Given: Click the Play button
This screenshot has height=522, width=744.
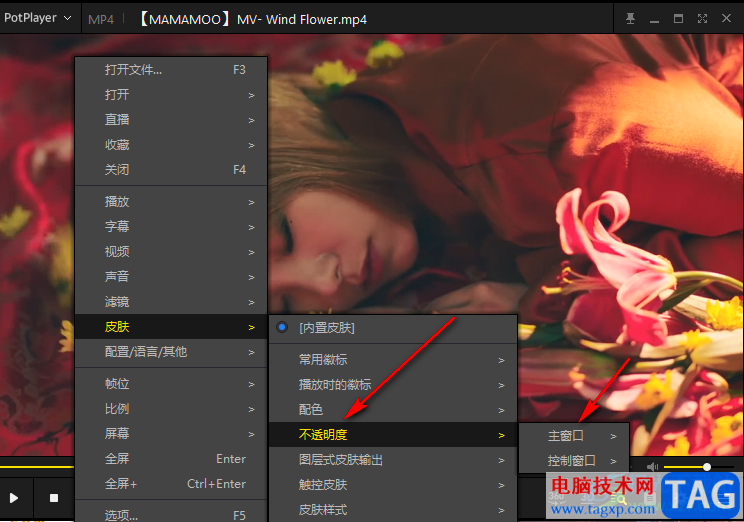Looking at the screenshot, I should point(14,498).
